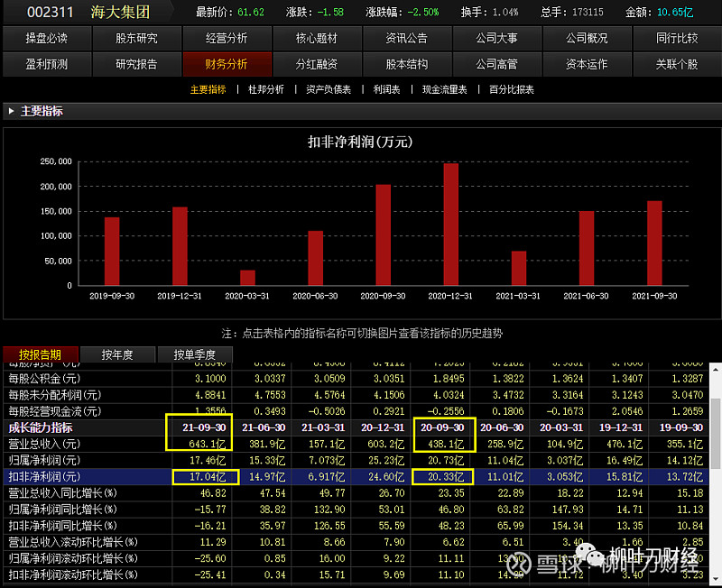Open the 经营分析 section

click(x=227, y=38)
